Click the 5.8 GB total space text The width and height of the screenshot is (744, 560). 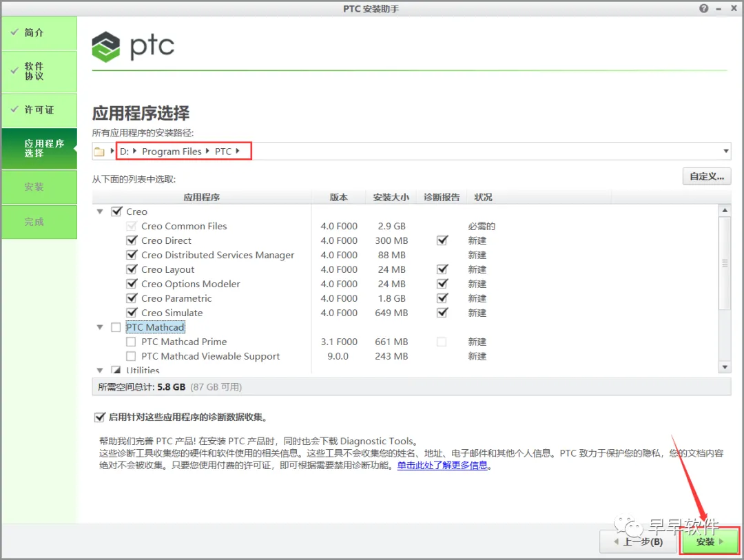[x=172, y=387]
